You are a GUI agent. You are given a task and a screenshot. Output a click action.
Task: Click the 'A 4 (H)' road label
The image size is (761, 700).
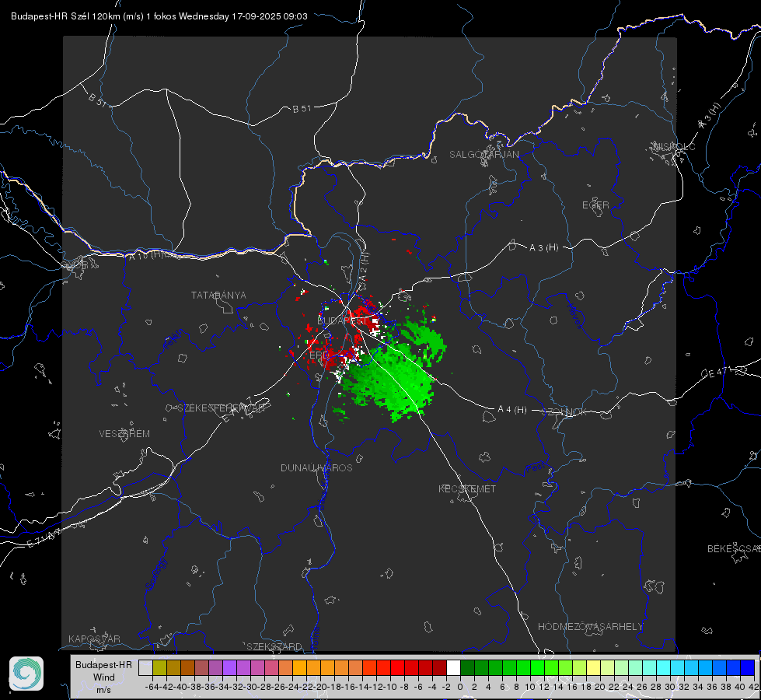512,410
